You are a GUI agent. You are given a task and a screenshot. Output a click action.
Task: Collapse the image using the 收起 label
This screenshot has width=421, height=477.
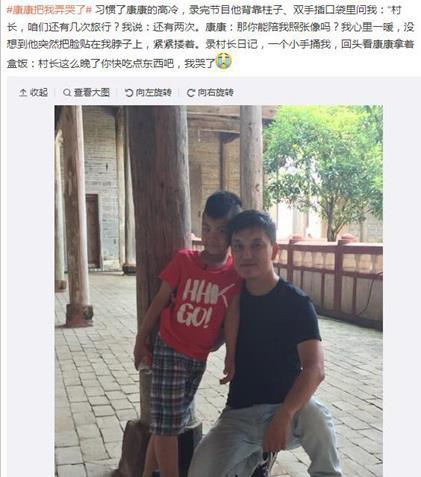pos(39,92)
